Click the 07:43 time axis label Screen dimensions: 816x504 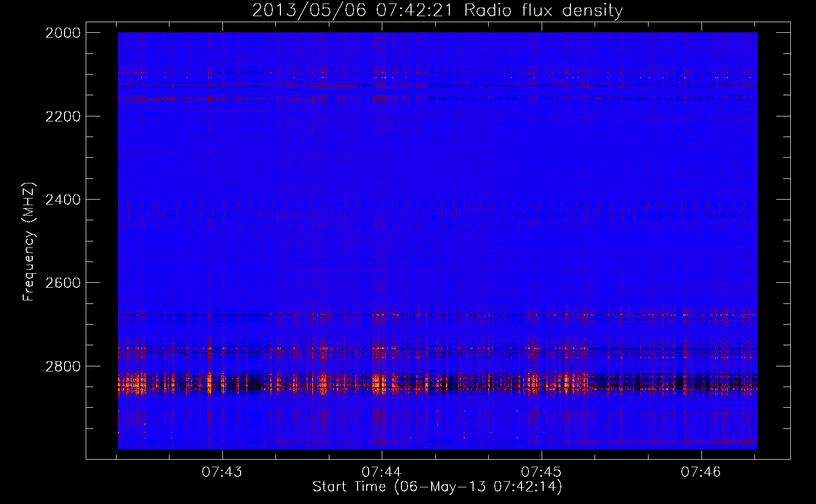pos(222,472)
